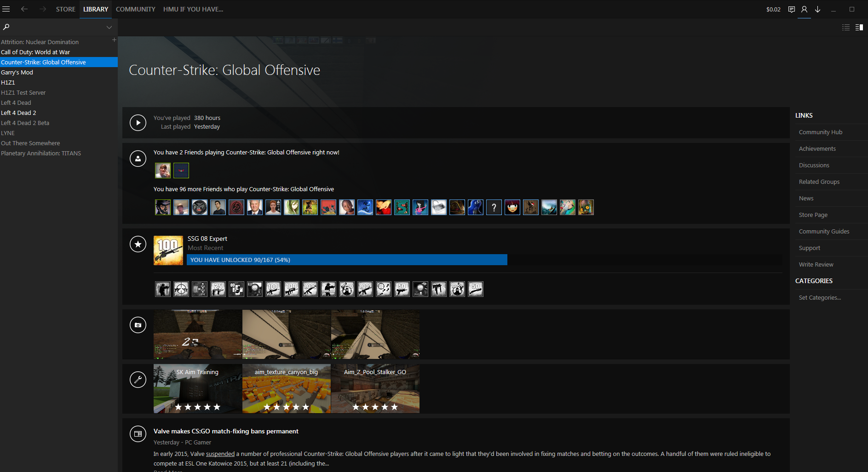This screenshot has height=472, width=868.
Task: Select Out There Somewhere in list
Action: (59, 143)
